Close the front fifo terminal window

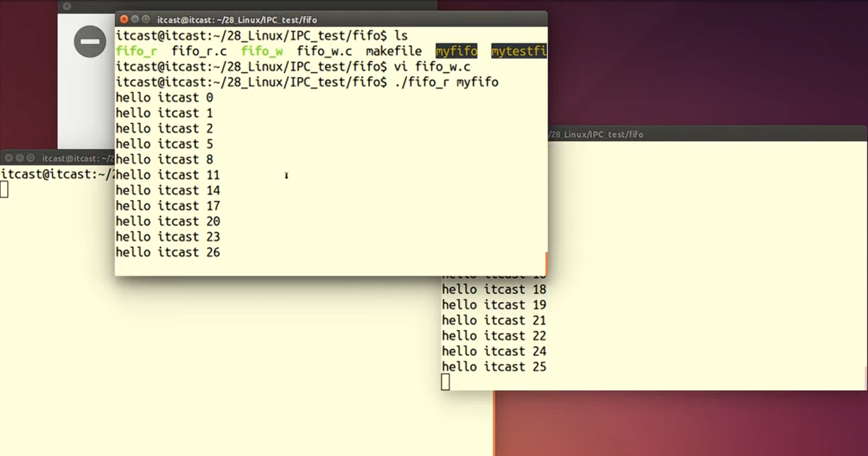coord(124,19)
